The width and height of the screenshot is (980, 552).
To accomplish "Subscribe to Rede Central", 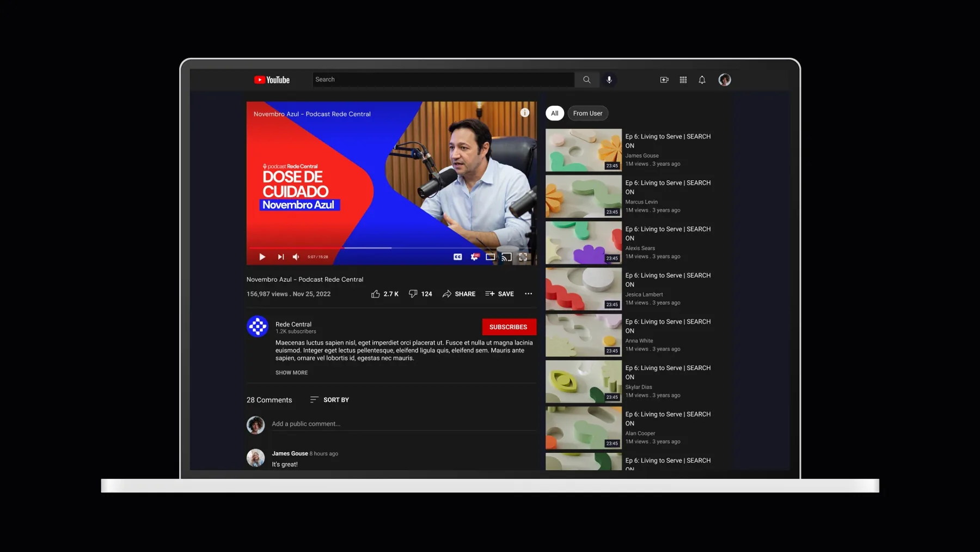I will 509,327.
